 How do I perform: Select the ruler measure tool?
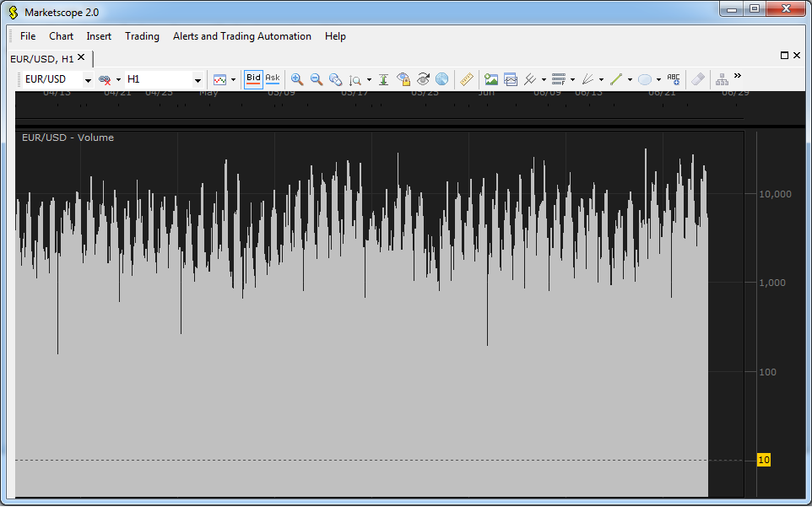467,79
